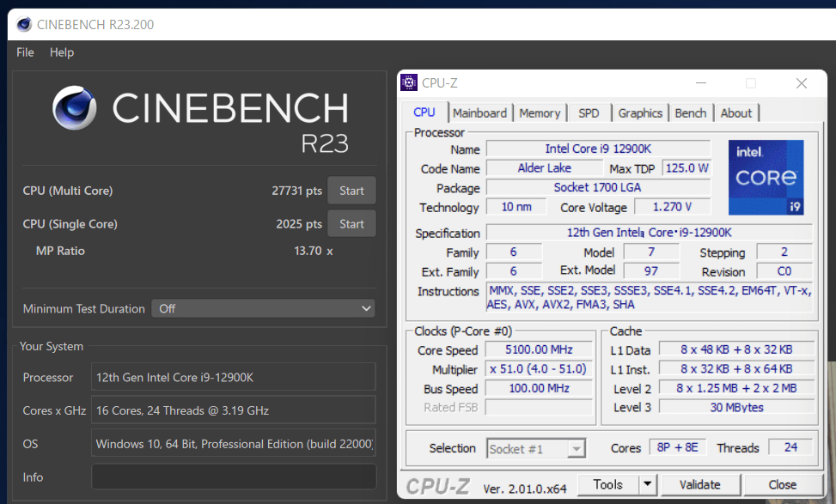Click the Code Name value Alder Lake
The height and width of the screenshot is (504, 836).
coord(545,167)
